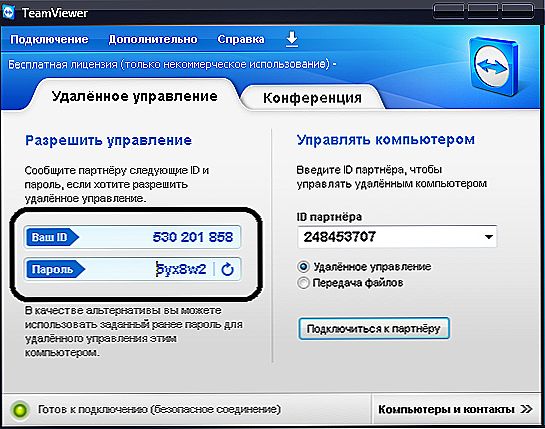Image resolution: width=545 pixels, height=429 pixels.
Task: Click the double chevron next to Компьютеры и контакты
Action: (x=526, y=409)
